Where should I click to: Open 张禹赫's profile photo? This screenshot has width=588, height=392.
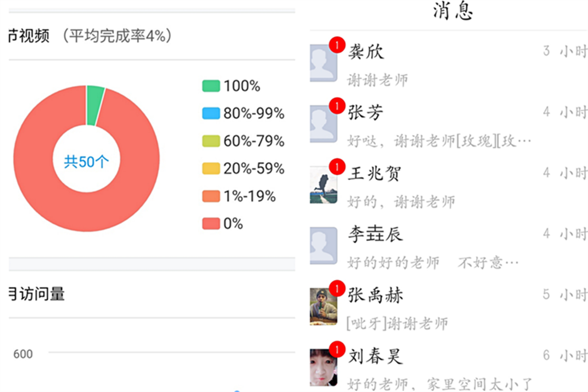point(323,306)
